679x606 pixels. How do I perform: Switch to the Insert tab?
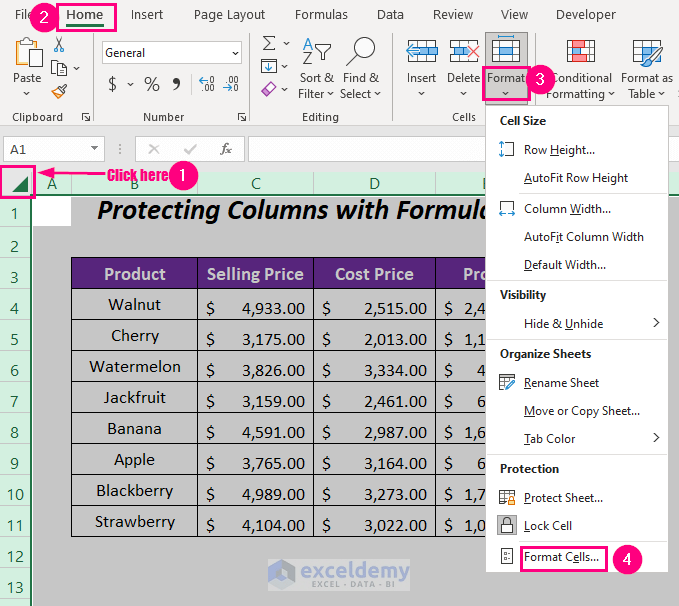(x=147, y=15)
